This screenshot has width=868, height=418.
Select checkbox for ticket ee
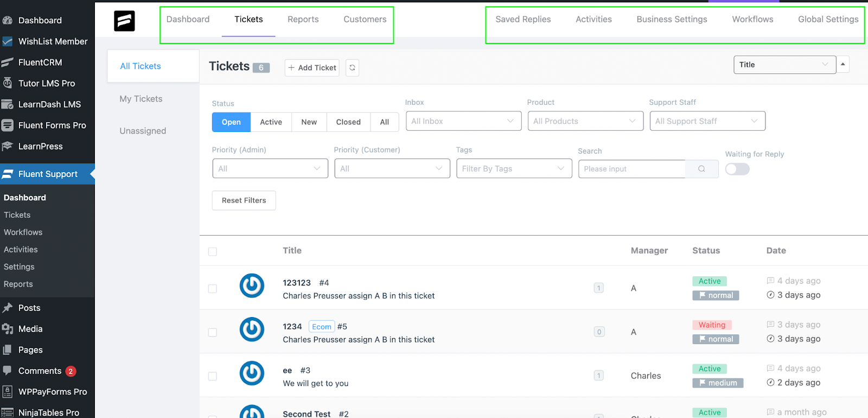(213, 376)
